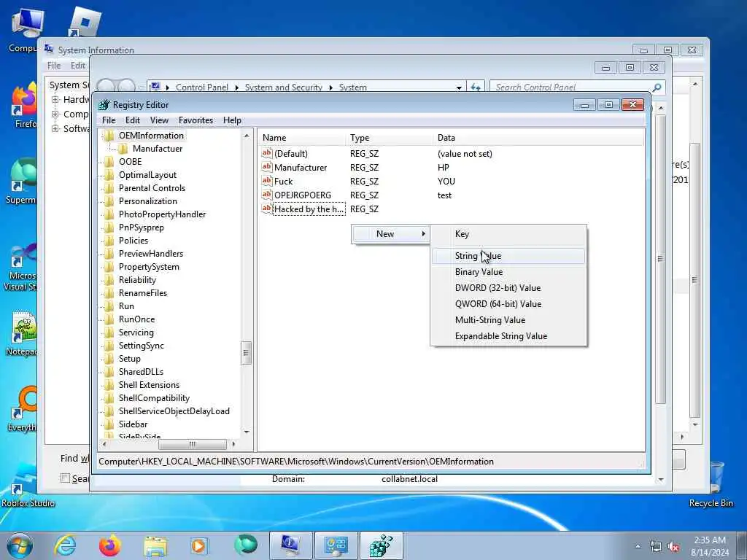Image resolution: width=747 pixels, height=560 pixels.
Task: Open Firefox from the taskbar
Action: tap(109, 545)
